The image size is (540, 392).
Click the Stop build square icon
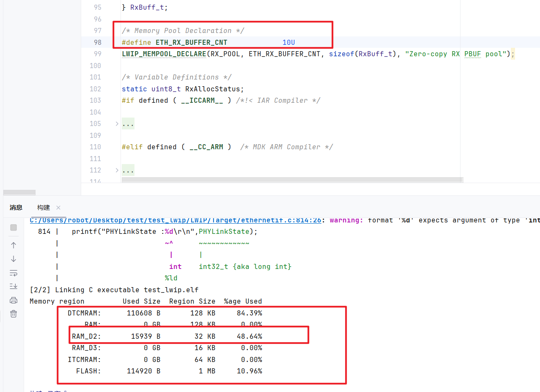14,228
